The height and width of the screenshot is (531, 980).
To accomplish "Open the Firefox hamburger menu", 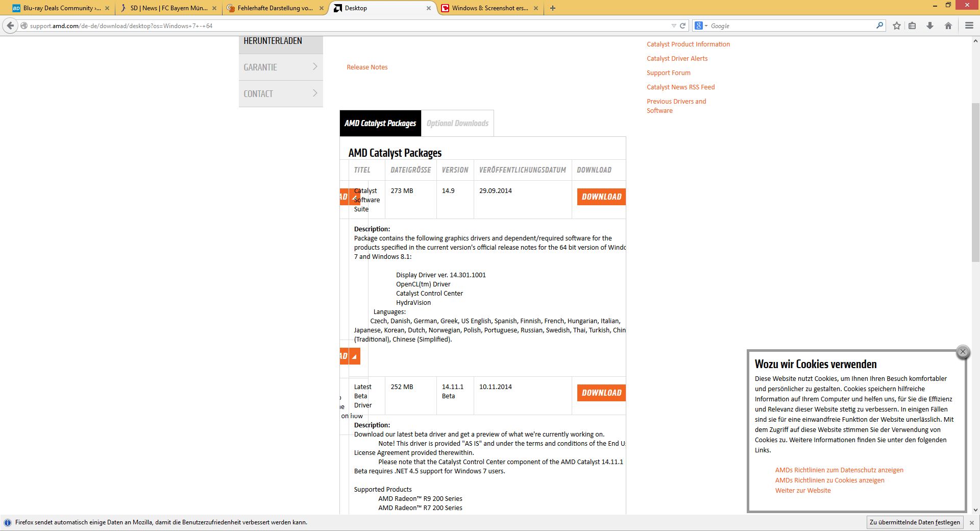I will tap(969, 26).
